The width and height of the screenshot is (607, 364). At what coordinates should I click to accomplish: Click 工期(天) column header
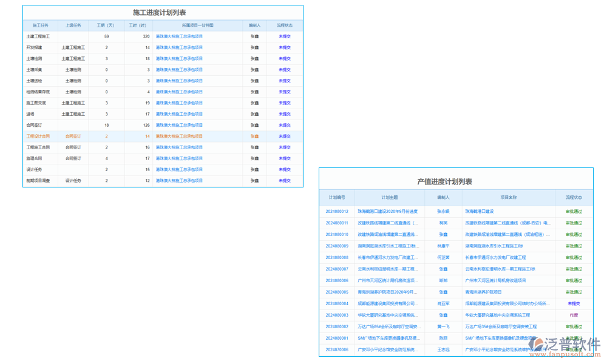pyautogui.click(x=105, y=25)
